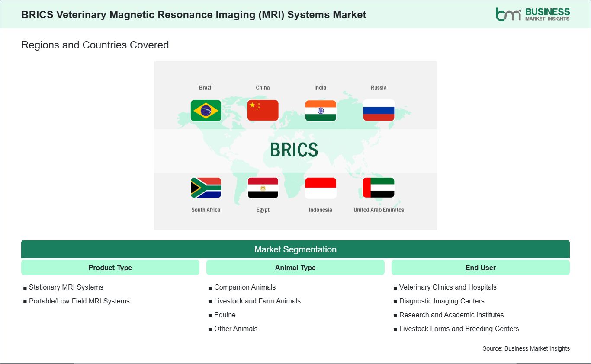Select the Animal Type column header
The width and height of the screenshot is (591, 364).
(x=295, y=268)
